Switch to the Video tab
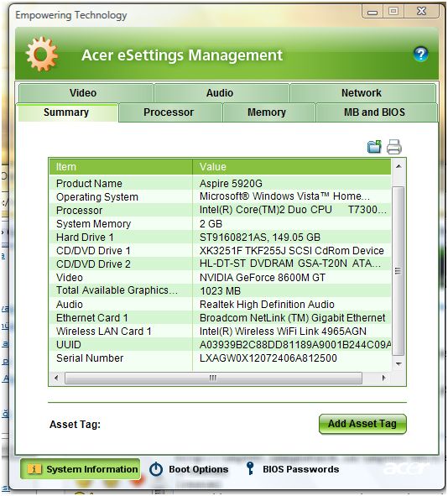Screen dimensions: 448x496 tap(86, 93)
